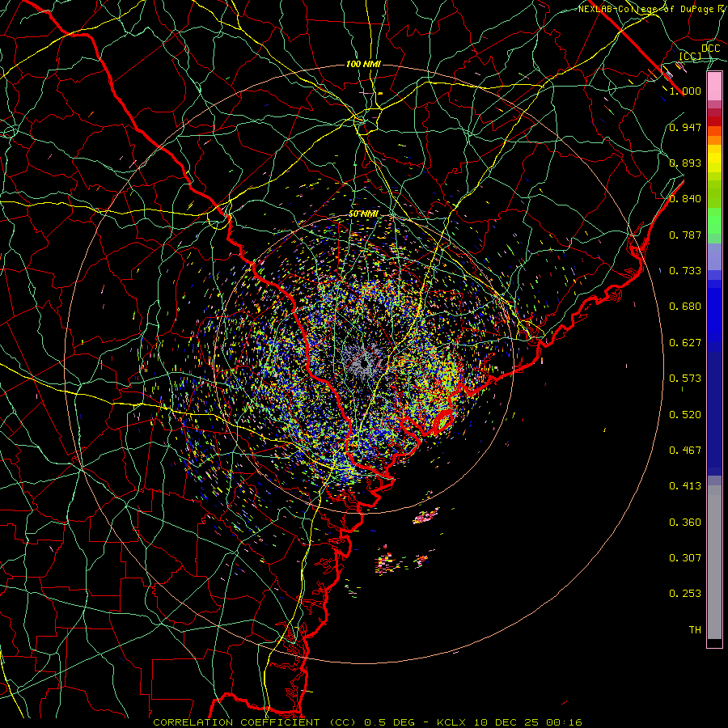Click the 0.733 legend value

685,271
